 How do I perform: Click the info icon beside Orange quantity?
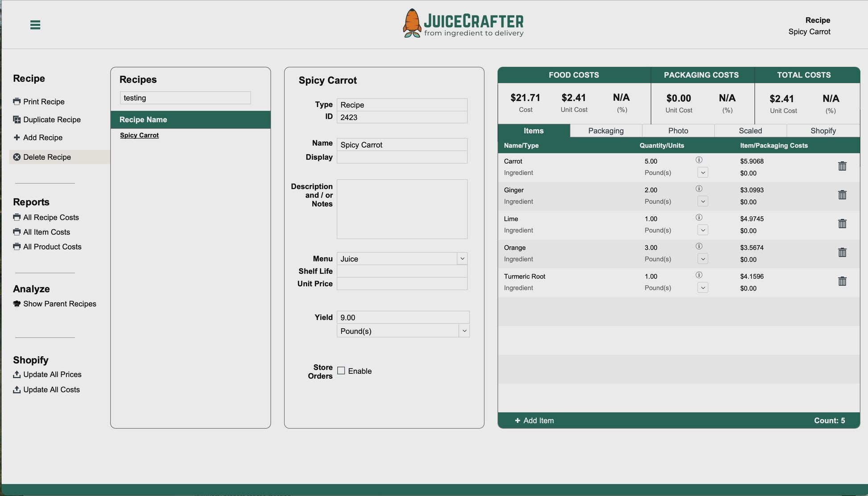click(x=699, y=246)
